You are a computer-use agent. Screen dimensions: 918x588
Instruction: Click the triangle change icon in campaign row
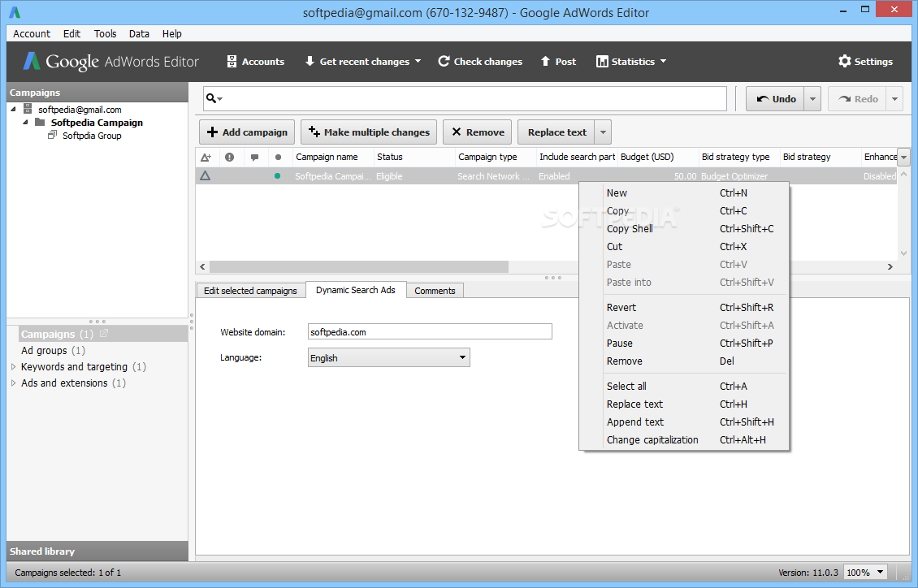(x=206, y=175)
